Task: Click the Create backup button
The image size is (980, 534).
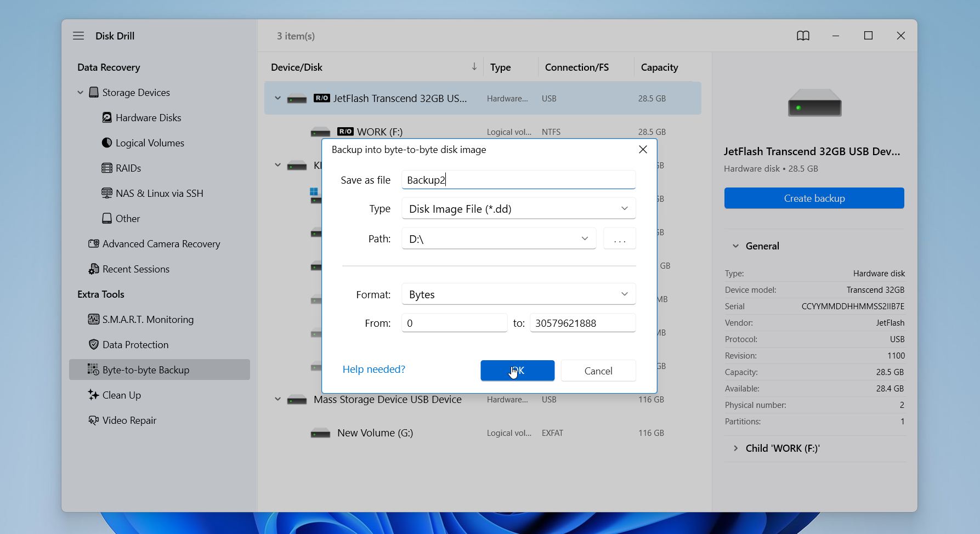Action: (x=814, y=198)
